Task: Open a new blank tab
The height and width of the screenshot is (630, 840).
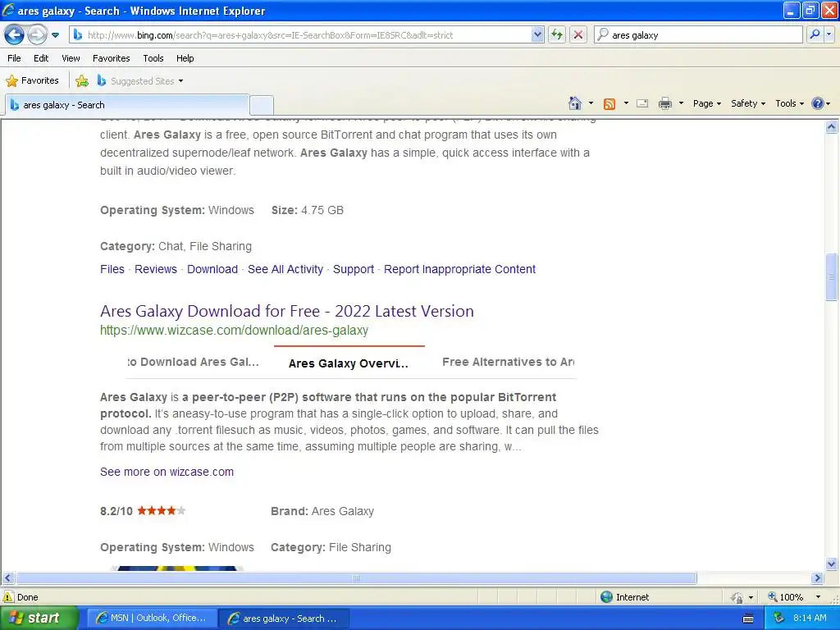Action: 262,105
